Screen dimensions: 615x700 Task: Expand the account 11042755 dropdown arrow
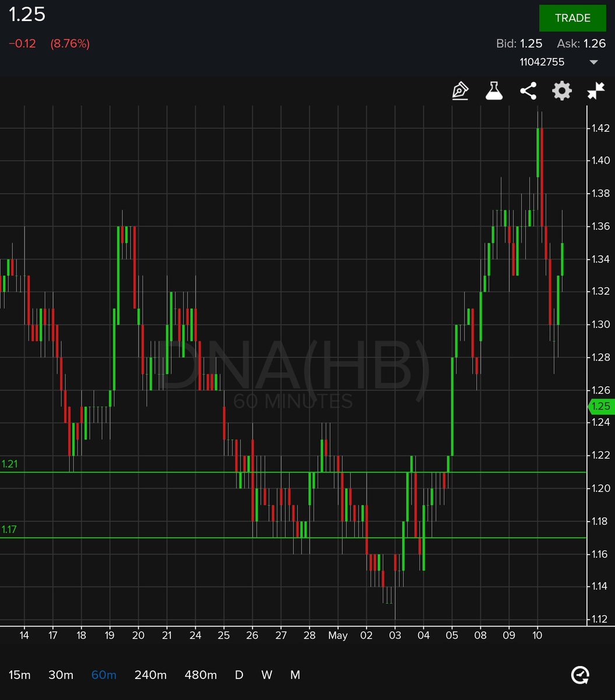(x=593, y=62)
